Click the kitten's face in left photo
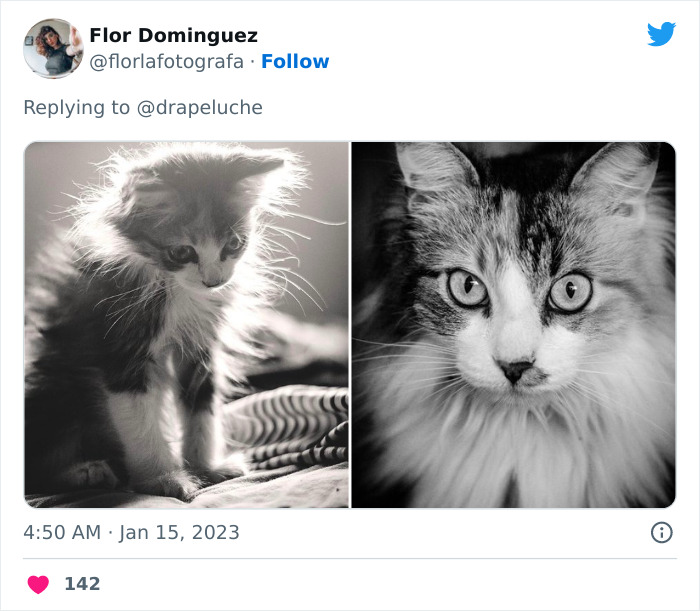The height and width of the screenshot is (611, 700). [x=205, y=255]
